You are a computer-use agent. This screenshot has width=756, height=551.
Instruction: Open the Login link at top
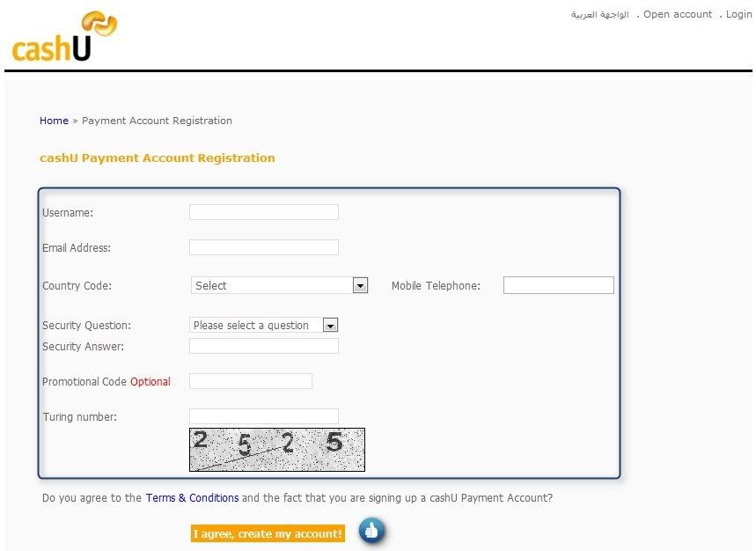click(x=738, y=14)
